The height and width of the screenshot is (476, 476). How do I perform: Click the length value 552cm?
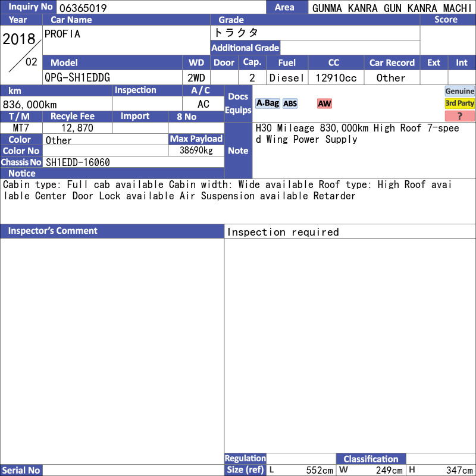tap(320, 470)
